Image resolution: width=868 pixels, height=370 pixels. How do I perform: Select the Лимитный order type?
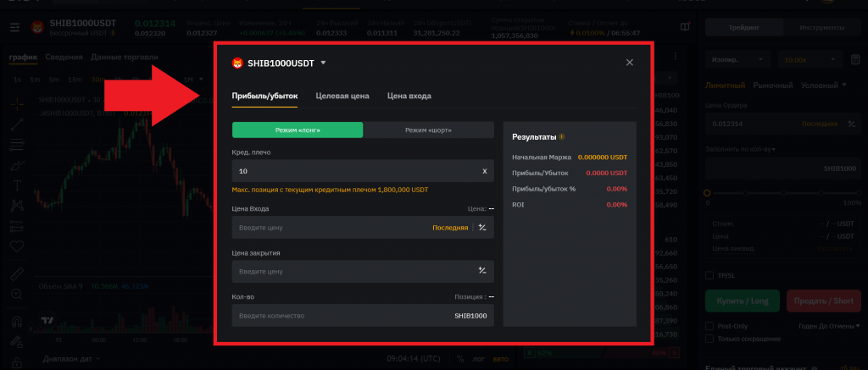(726, 86)
